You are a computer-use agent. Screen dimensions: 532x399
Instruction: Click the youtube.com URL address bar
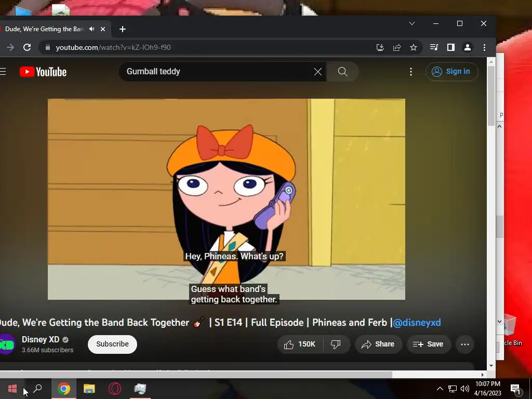[x=210, y=47]
